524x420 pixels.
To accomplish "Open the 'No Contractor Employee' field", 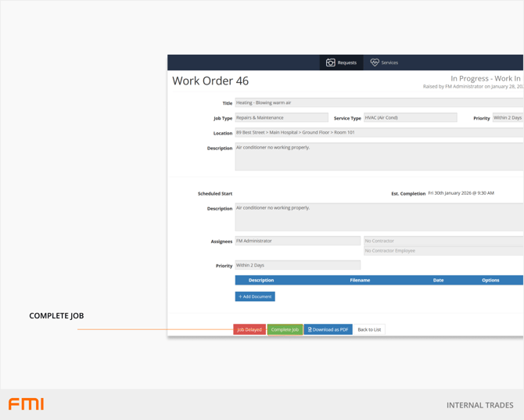I will (x=443, y=251).
